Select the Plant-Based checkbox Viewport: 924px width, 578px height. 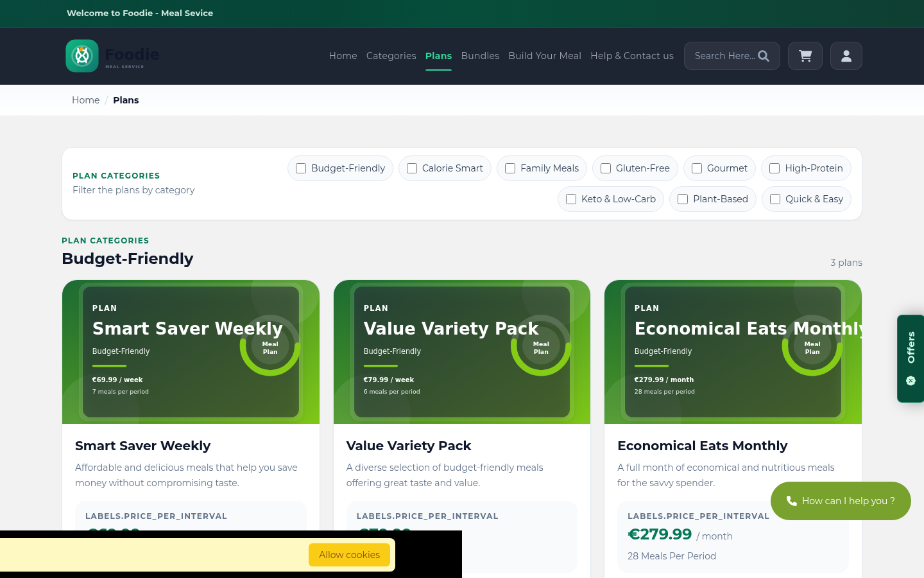[683, 199]
